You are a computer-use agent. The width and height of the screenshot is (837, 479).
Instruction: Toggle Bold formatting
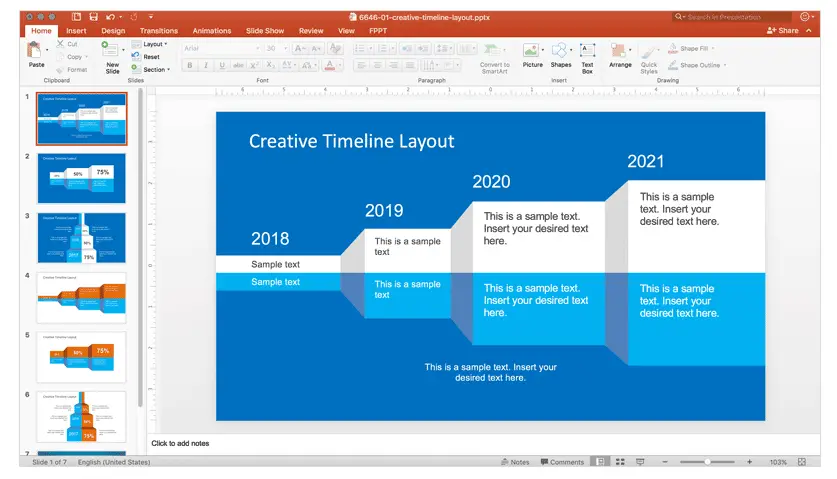[x=189, y=65]
